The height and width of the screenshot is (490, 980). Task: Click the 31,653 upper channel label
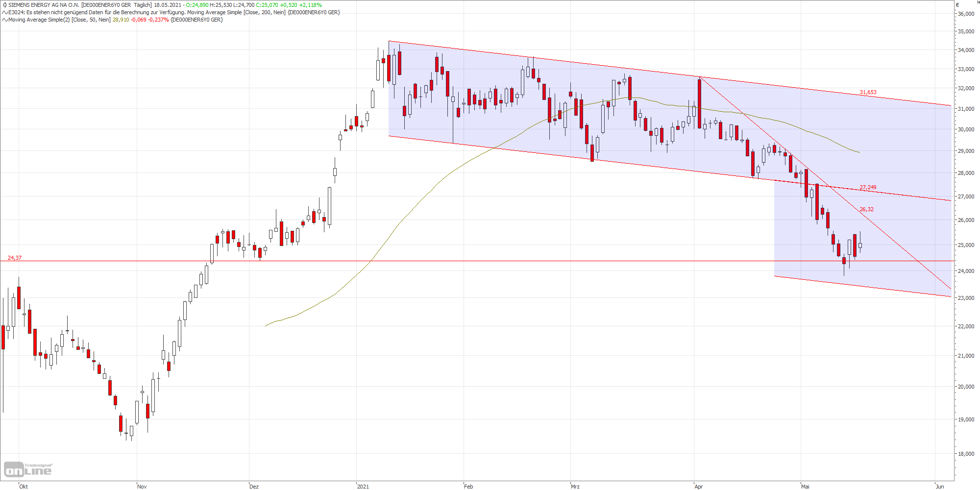pyautogui.click(x=868, y=92)
